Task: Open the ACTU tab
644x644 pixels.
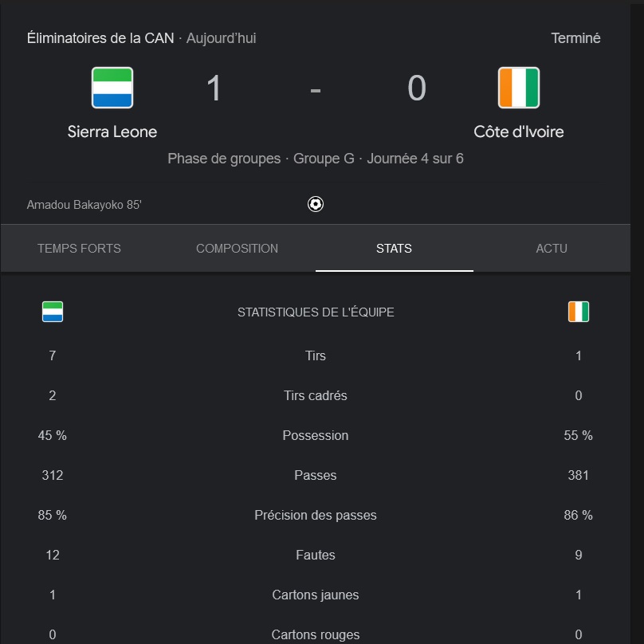Action: 552,249
